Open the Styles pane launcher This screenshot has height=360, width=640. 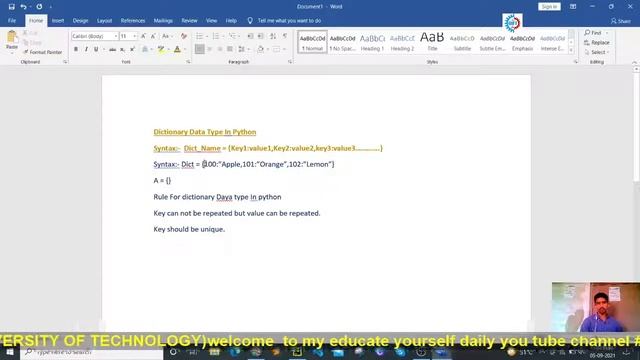[x=576, y=62]
